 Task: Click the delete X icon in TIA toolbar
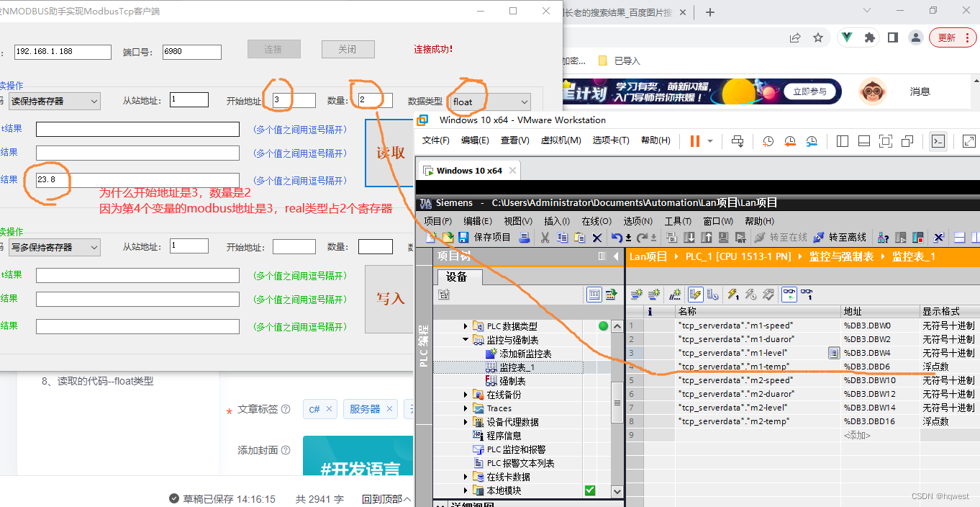pos(596,238)
